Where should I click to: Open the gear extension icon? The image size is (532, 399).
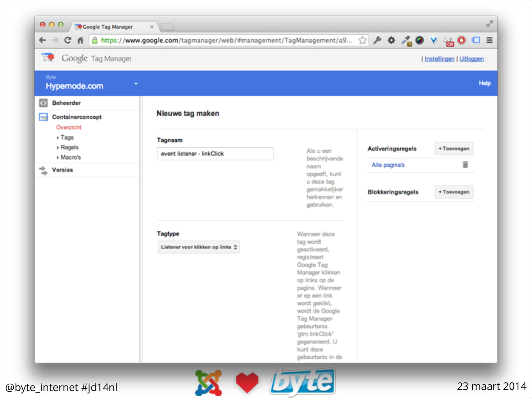click(x=391, y=40)
